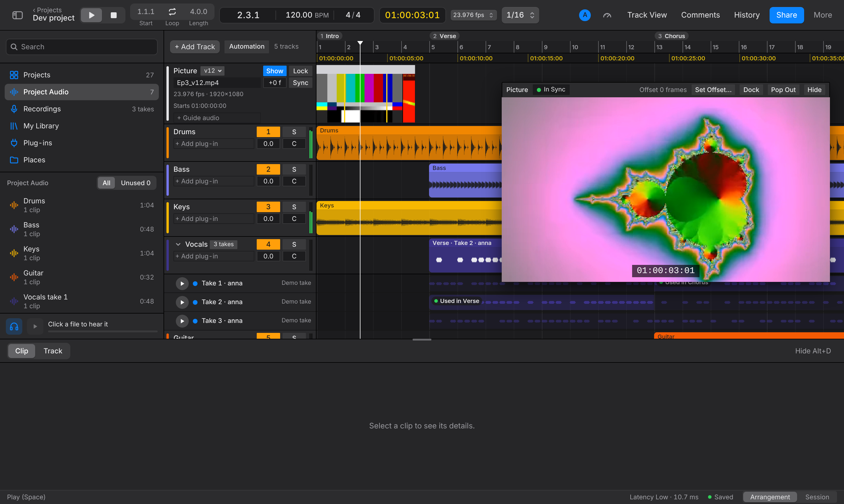Collapse the Vocals takes chevron

coord(178,244)
